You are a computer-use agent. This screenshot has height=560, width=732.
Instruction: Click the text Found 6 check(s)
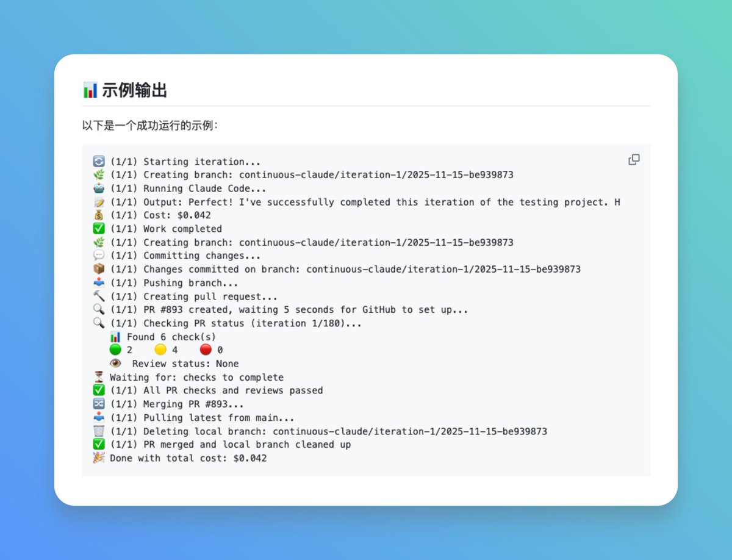click(171, 337)
